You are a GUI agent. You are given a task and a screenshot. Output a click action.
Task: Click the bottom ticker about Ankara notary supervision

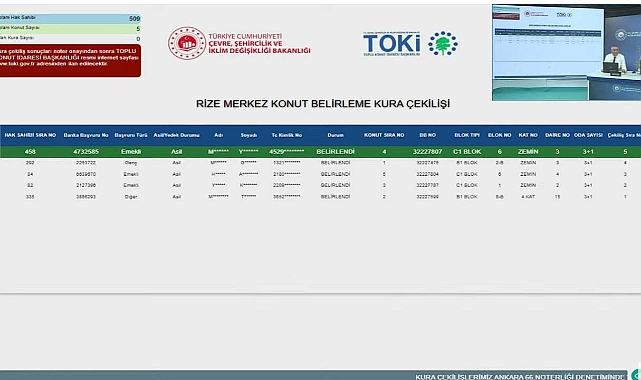point(520,376)
